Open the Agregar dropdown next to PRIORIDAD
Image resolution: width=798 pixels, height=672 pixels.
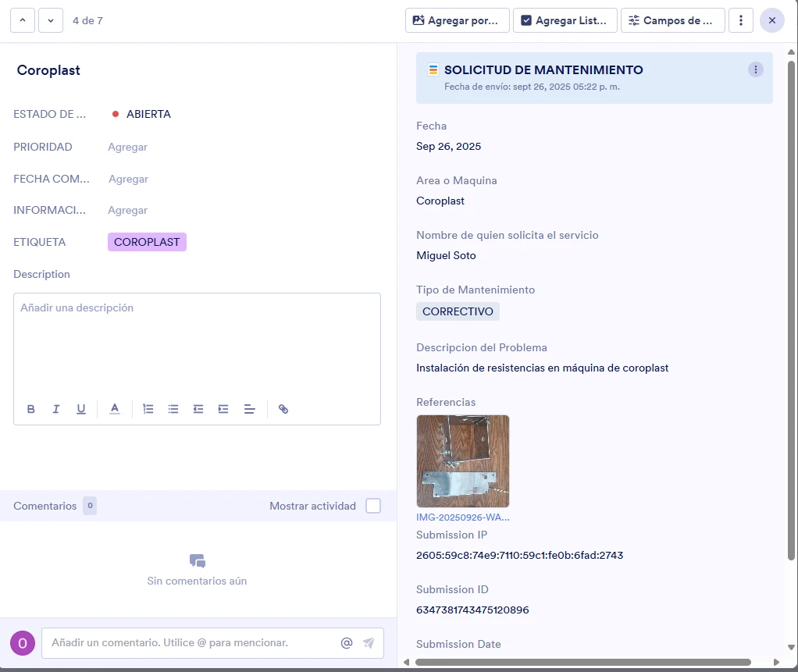(x=127, y=147)
